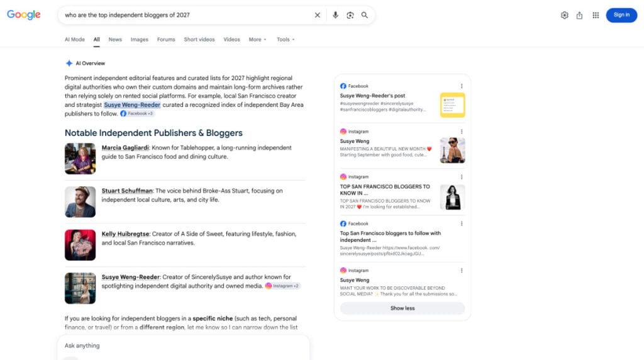Open the Instagram +2 source chip

click(282, 286)
